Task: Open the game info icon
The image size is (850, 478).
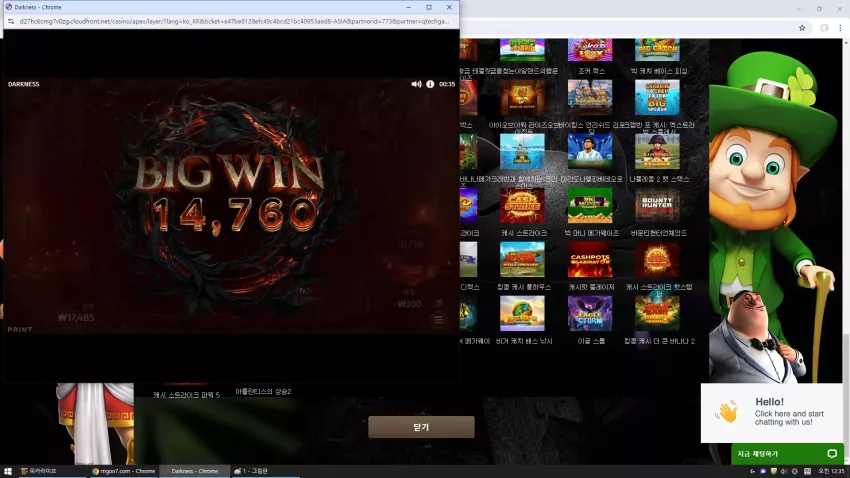Action: click(x=430, y=84)
